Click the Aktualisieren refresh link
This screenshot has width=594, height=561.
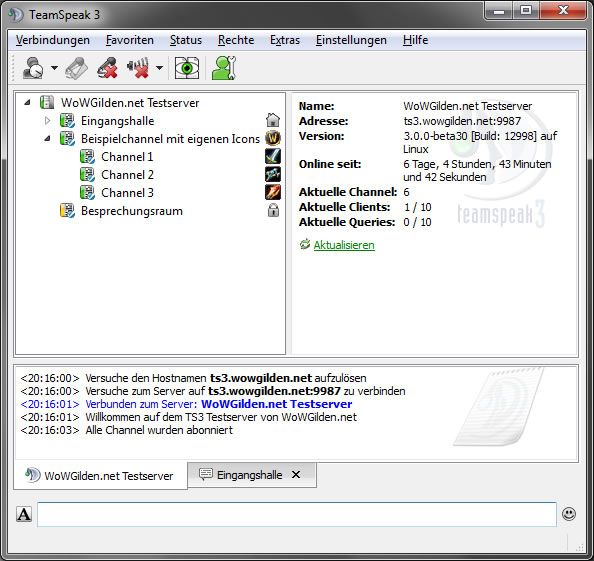[x=344, y=245]
